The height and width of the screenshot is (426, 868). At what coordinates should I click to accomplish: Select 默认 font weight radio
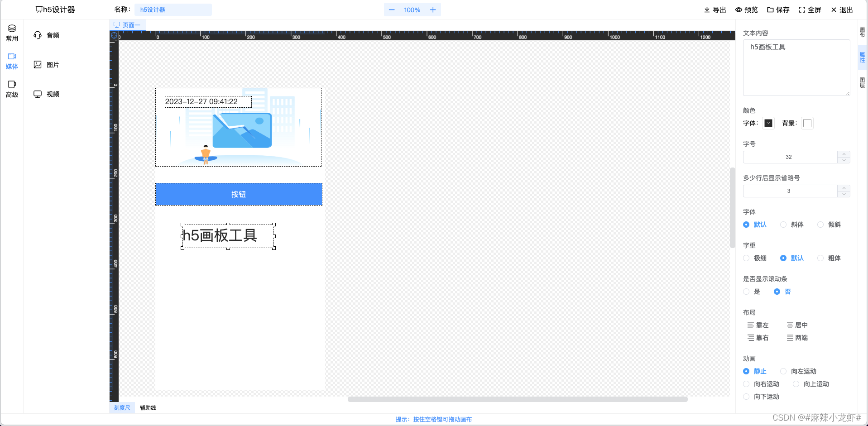point(792,258)
